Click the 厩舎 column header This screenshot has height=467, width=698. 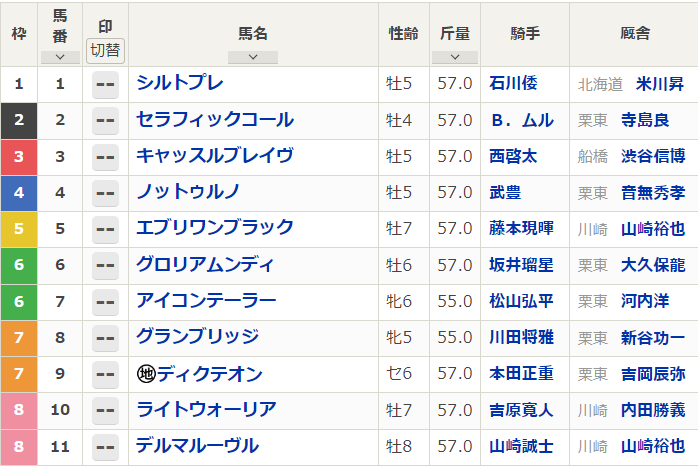pos(634,34)
